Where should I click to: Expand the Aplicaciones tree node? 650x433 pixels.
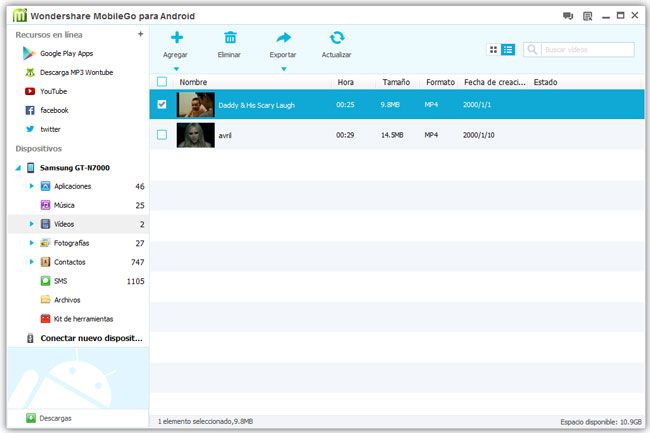[31, 186]
